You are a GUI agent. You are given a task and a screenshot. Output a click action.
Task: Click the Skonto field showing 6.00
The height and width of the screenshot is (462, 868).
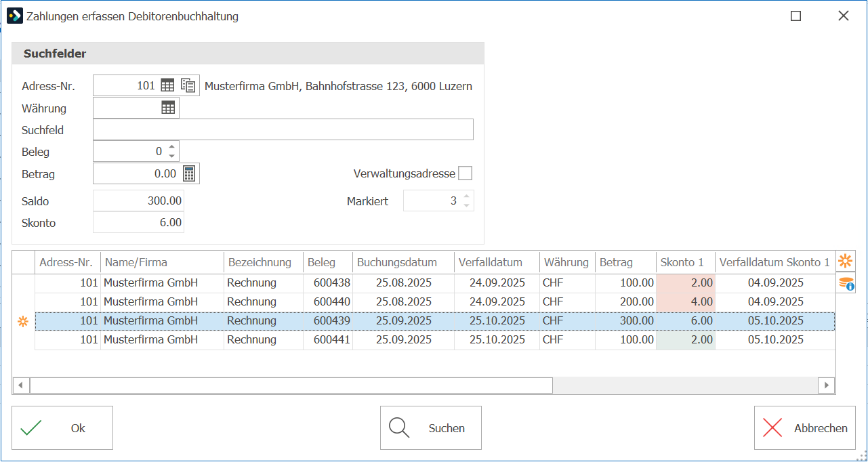tap(138, 222)
